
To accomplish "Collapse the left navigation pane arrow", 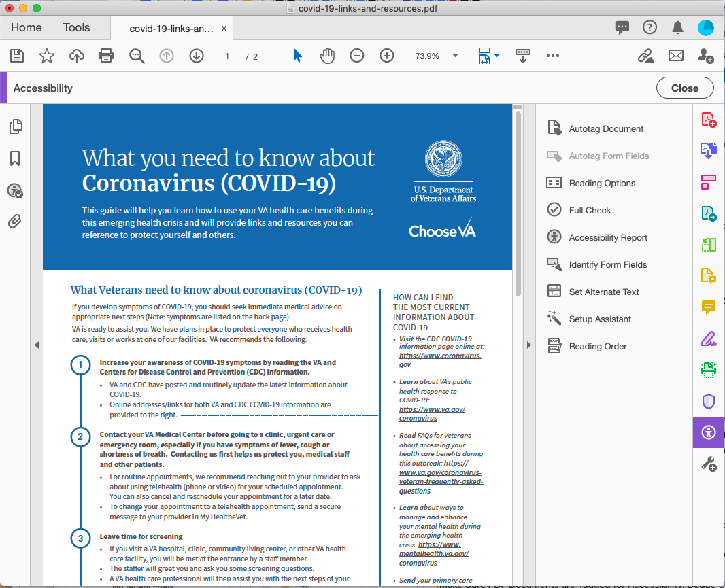I will click(x=37, y=345).
